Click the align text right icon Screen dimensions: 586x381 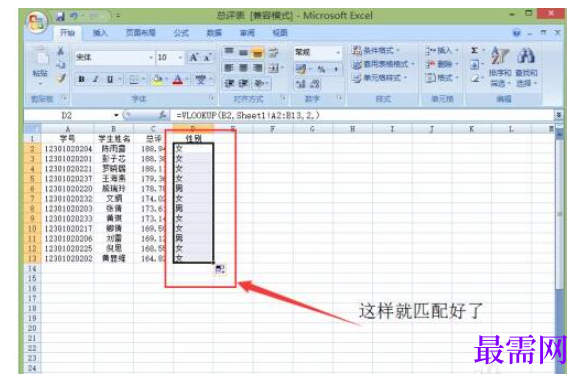[x=257, y=68]
